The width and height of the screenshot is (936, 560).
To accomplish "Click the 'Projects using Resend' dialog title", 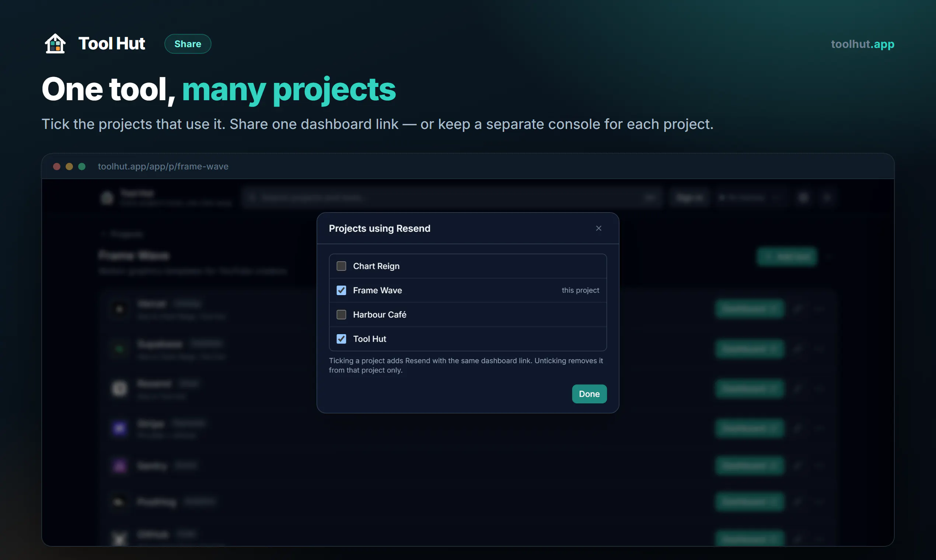I will (379, 228).
